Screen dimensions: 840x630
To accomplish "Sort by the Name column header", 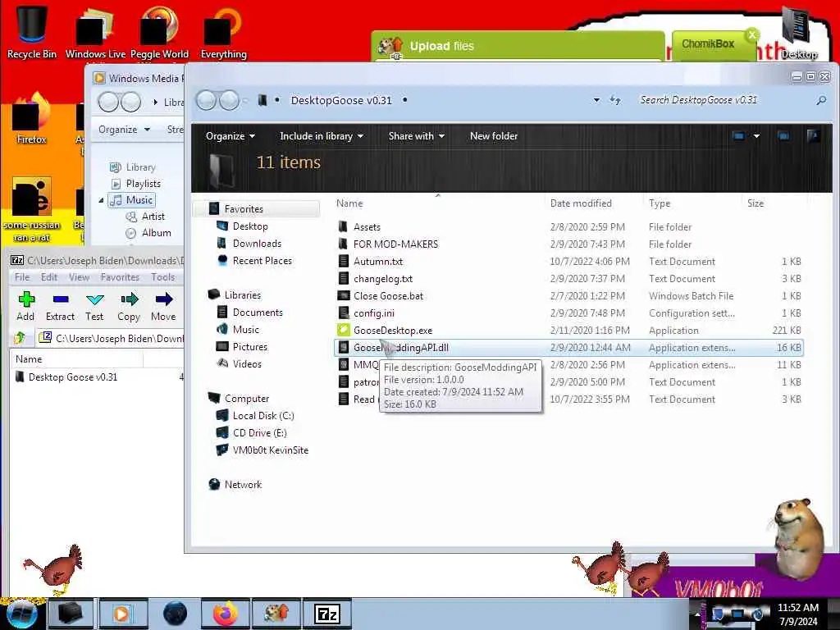I will [x=349, y=203].
